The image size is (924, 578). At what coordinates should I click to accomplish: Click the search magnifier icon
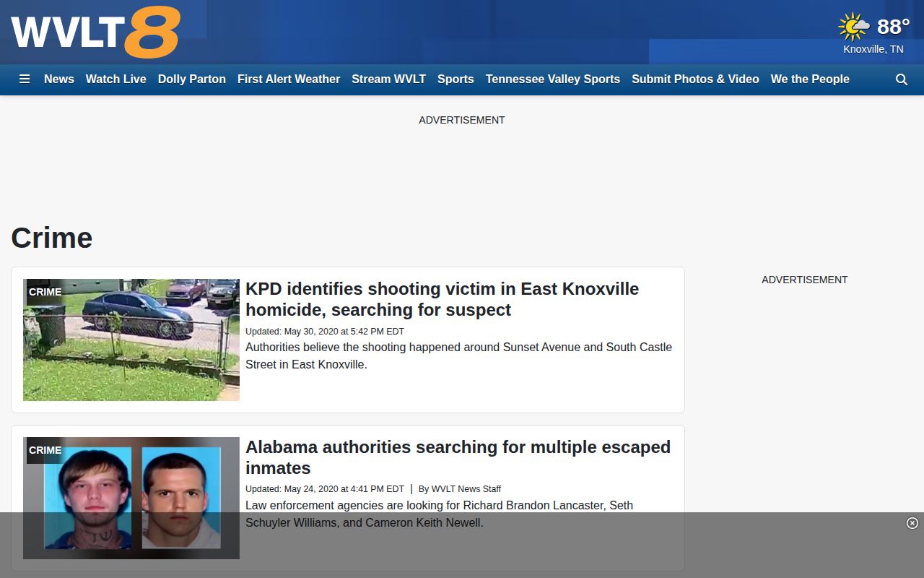click(902, 79)
